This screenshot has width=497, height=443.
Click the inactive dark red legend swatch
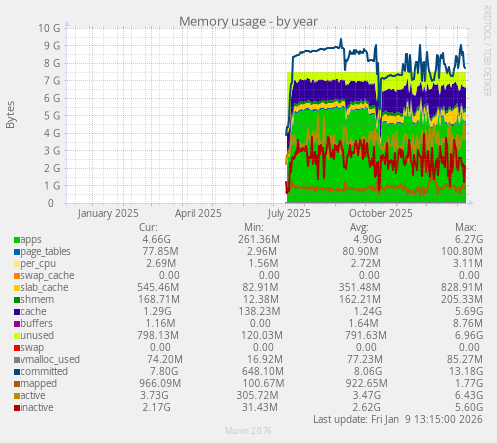pyautogui.click(x=17, y=408)
